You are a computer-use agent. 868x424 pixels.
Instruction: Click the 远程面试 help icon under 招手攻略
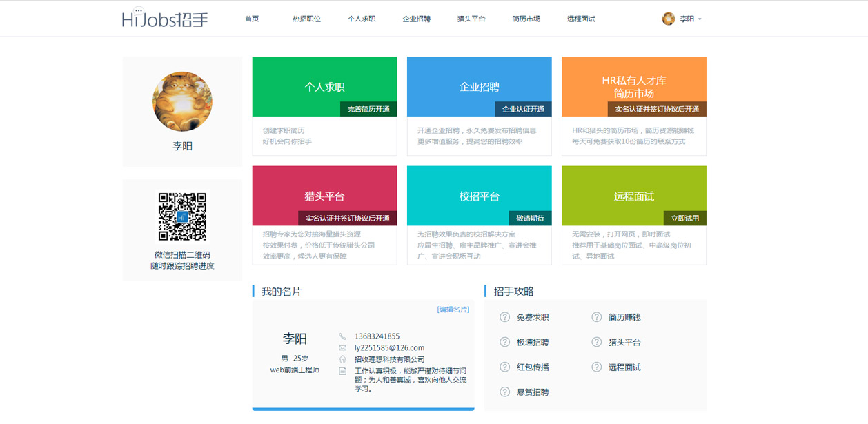(x=596, y=367)
